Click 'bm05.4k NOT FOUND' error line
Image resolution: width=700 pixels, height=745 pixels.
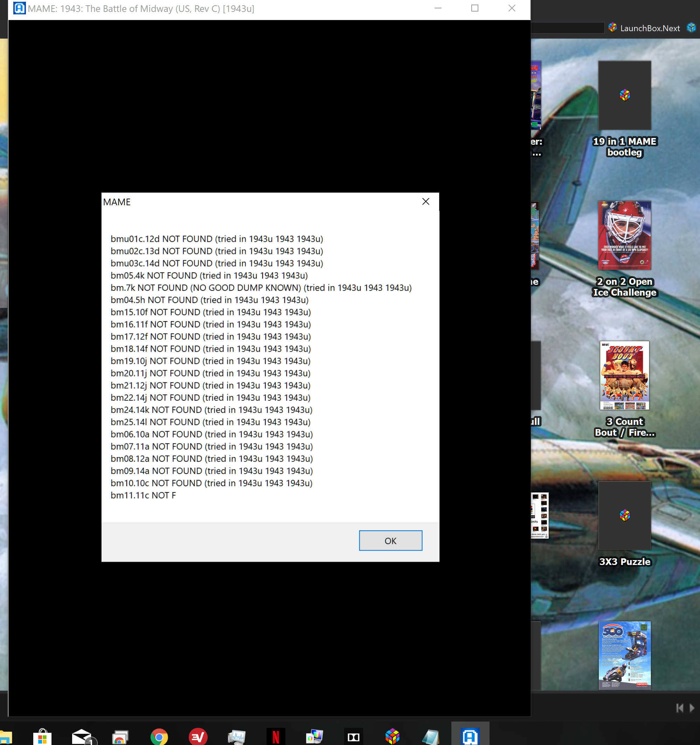[209, 275]
